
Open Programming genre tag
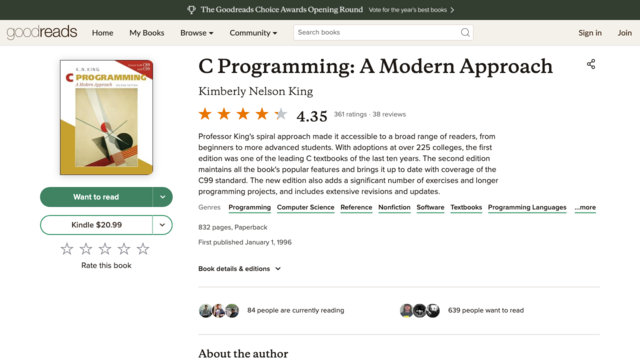click(x=249, y=207)
